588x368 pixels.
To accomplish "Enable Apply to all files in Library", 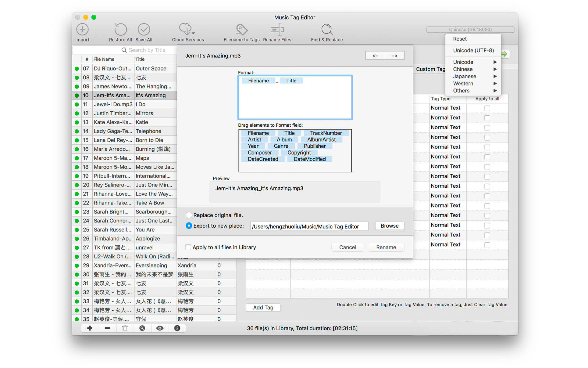I will (188, 247).
